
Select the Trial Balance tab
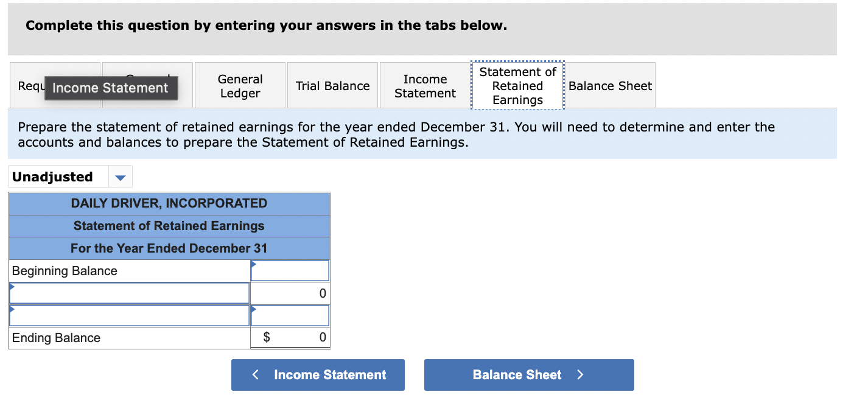332,85
